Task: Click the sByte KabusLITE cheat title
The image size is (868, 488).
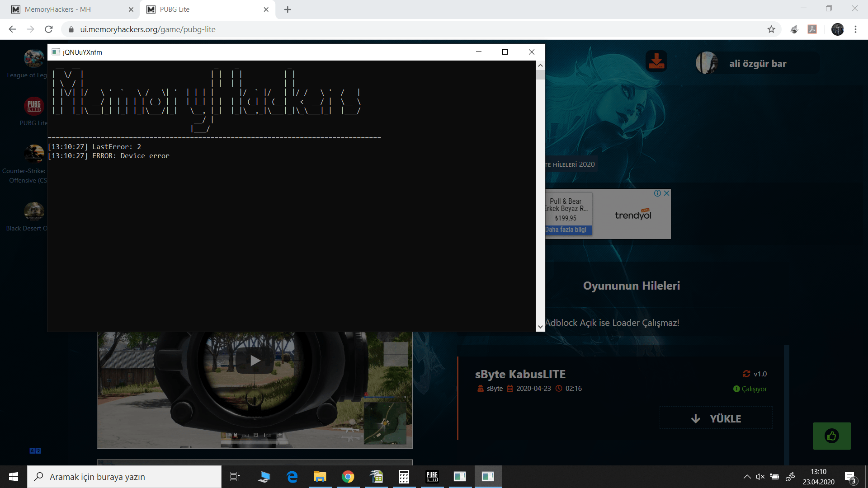Action: (x=520, y=374)
